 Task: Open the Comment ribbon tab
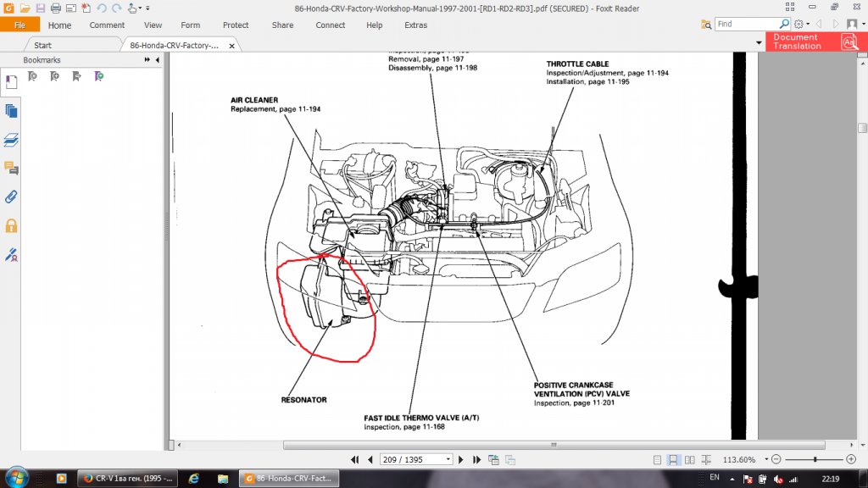tap(107, 25)
